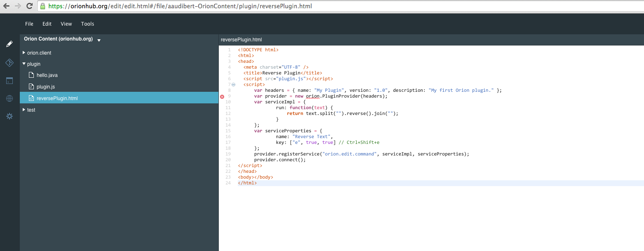Open Settings using the gear icon
644x251 pixels.
click(9, 116)
